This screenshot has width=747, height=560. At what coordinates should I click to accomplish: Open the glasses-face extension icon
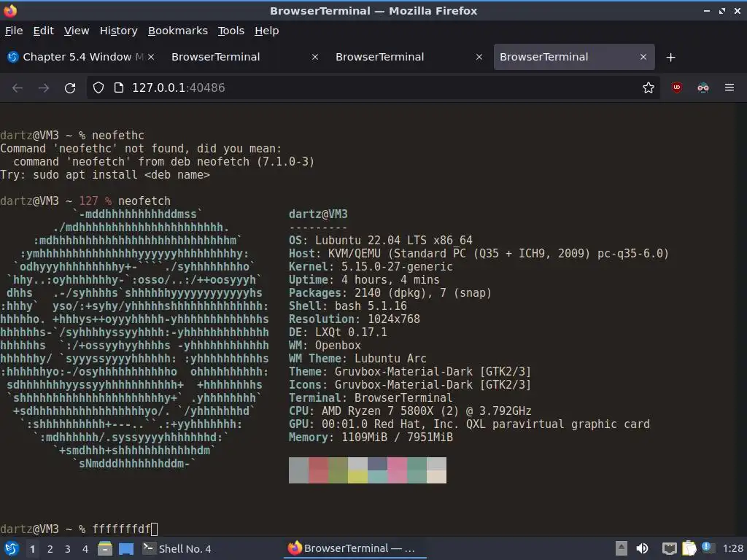click(703, 87)
